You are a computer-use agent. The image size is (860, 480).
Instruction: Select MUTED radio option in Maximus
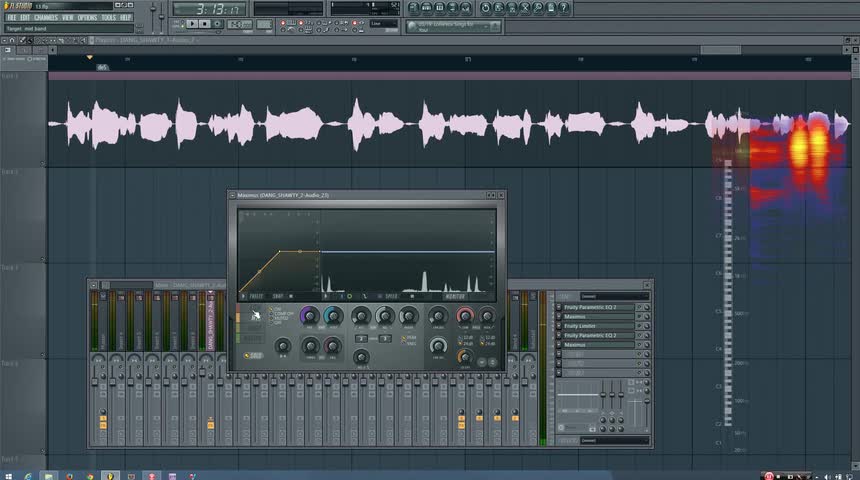(x=272, y=318)
